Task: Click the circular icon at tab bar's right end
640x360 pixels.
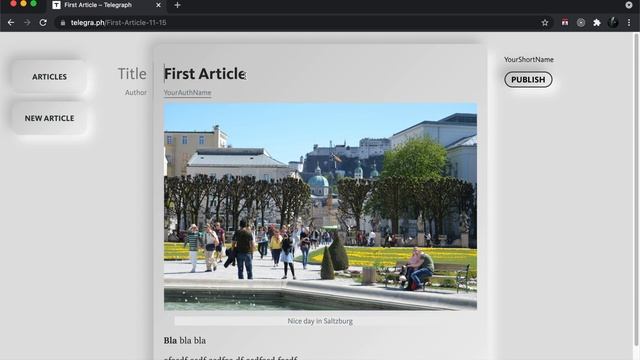Action: [x=629, y=5]
